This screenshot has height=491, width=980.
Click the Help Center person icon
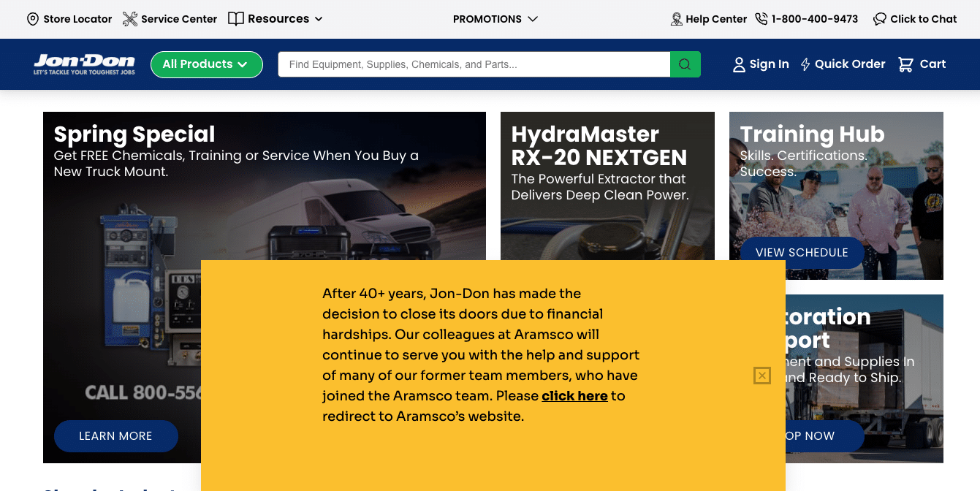[x=676, y=19]
